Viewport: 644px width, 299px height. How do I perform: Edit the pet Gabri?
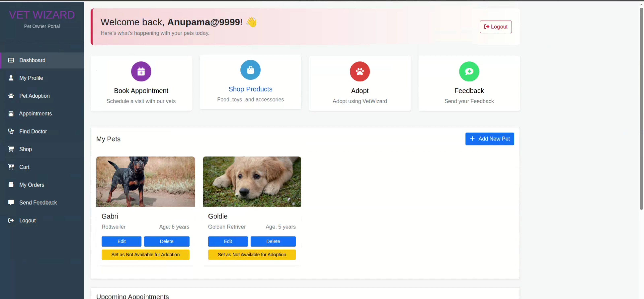coord(121,241)
